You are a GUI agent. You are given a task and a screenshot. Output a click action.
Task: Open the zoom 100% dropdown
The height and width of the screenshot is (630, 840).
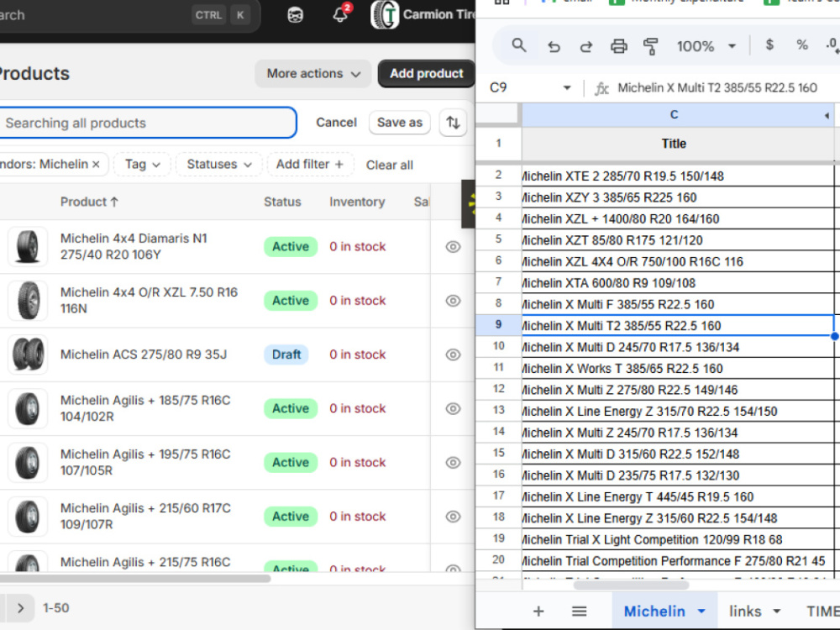732,46
